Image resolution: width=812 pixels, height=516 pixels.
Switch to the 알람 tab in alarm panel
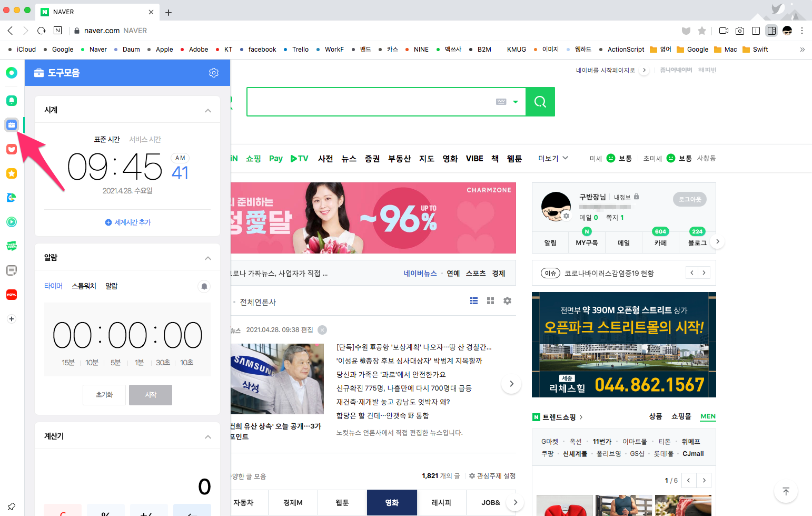click(x=112, y=286)
